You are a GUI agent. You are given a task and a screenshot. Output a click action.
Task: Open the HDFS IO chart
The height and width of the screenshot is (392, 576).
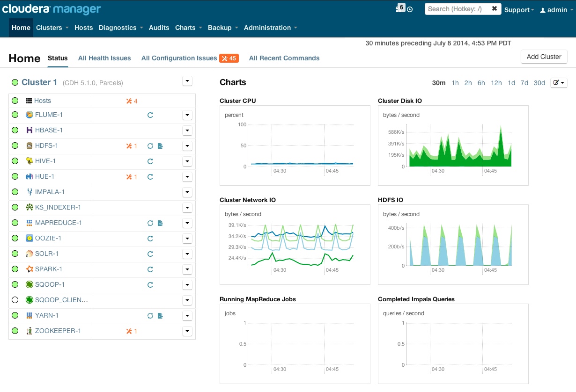coord(453,245)
